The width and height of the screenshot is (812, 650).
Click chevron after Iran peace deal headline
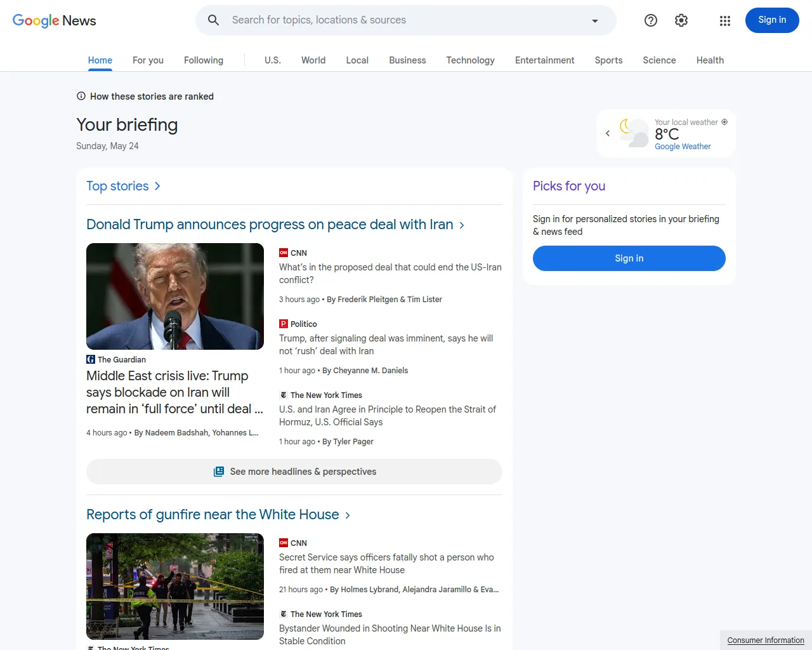(462, 225)
